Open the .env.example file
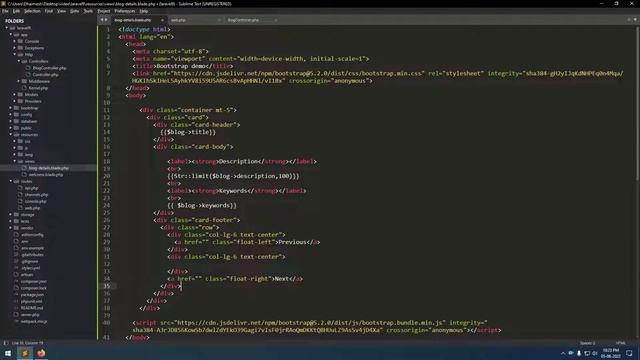Screen dimensions: 640x360 pos(32,248)
